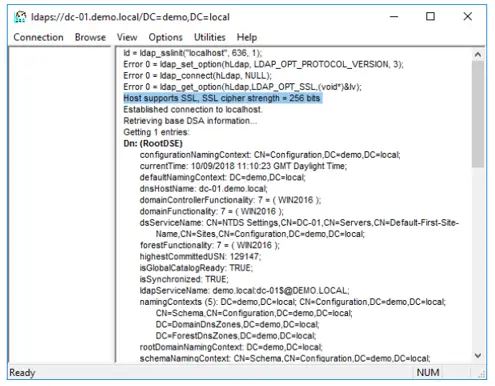
Task: Click the ldap_get_option LDAP_OPT_SSL line
Action: 242,87
